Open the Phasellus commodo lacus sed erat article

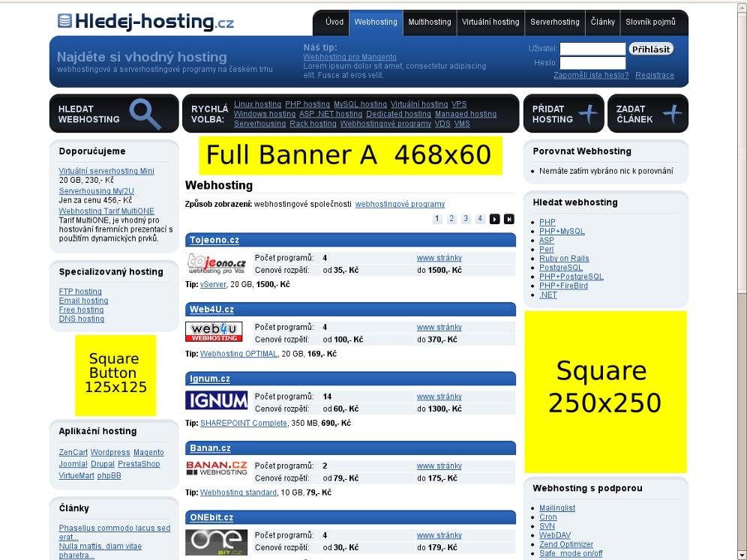click(115, 532)
